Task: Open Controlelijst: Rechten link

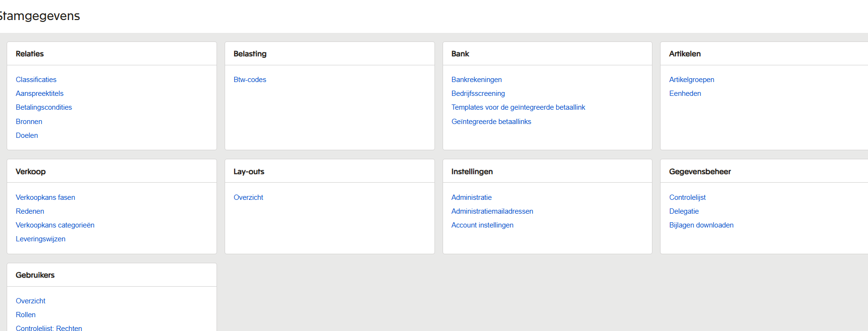Action: point(49,328)
